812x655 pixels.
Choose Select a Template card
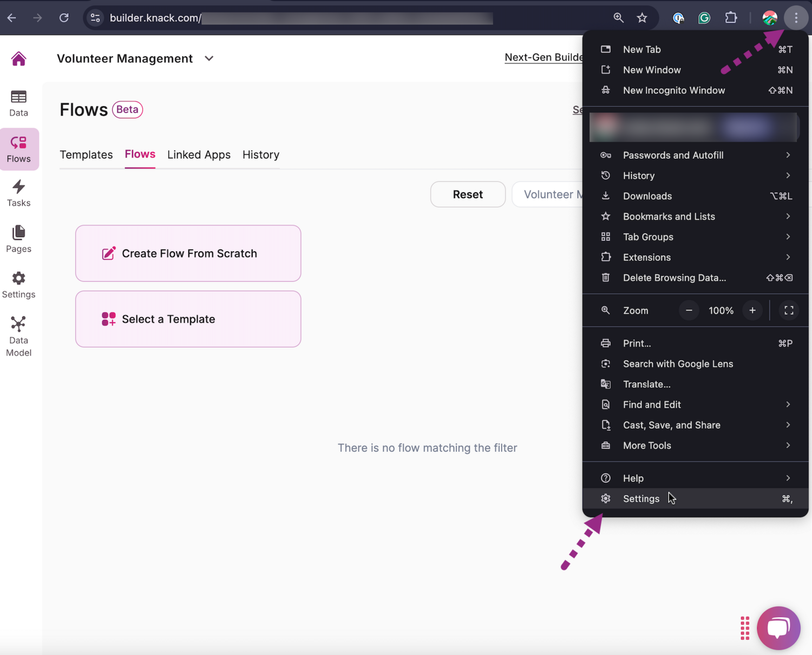[x=188, y=319]
